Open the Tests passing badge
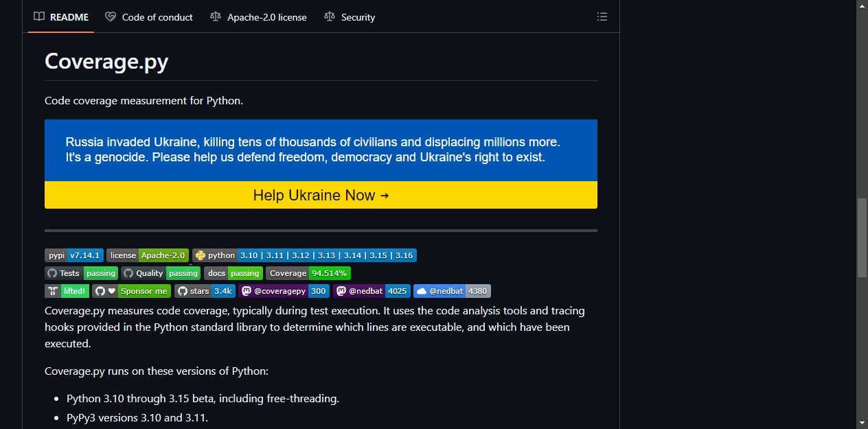Screen dimensions: 868x429 [x=81, y=273]
